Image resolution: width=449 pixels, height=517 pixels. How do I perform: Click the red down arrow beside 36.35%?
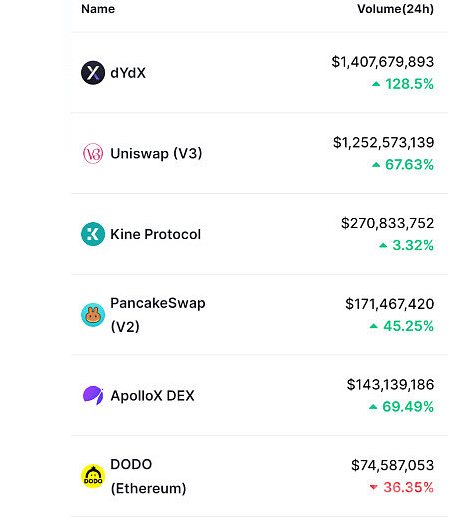pos(374,487)
